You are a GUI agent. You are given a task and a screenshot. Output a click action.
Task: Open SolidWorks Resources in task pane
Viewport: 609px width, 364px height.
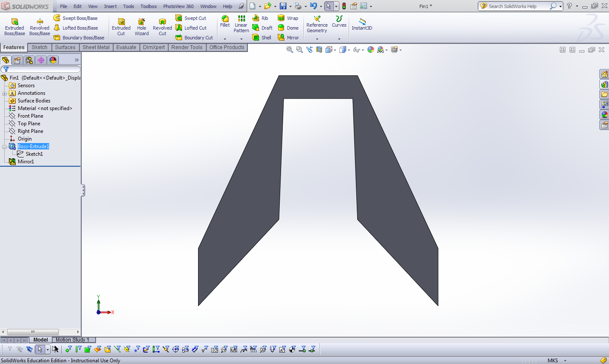click(604, 74)
